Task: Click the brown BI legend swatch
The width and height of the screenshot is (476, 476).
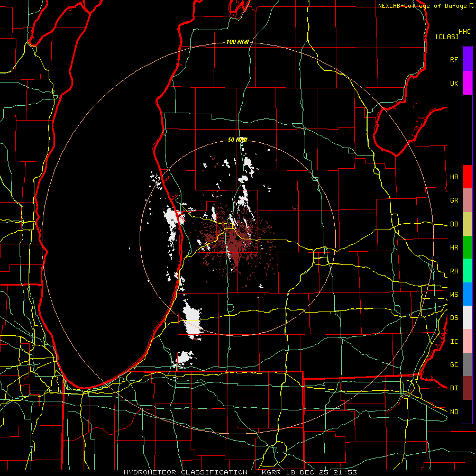Action: pyautogui.click(x=467, y=388)
